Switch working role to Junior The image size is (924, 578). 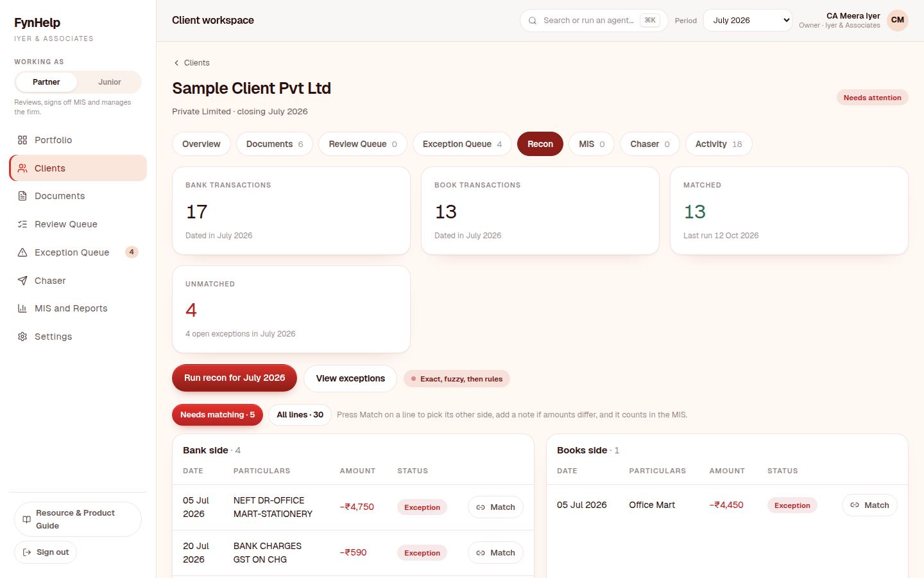point(110,82)
